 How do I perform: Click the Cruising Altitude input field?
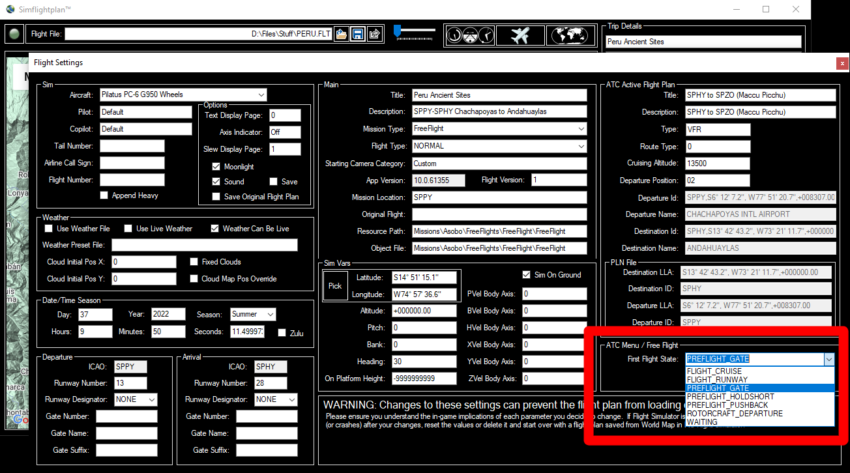pyautogui.click(x=745, y=163)
